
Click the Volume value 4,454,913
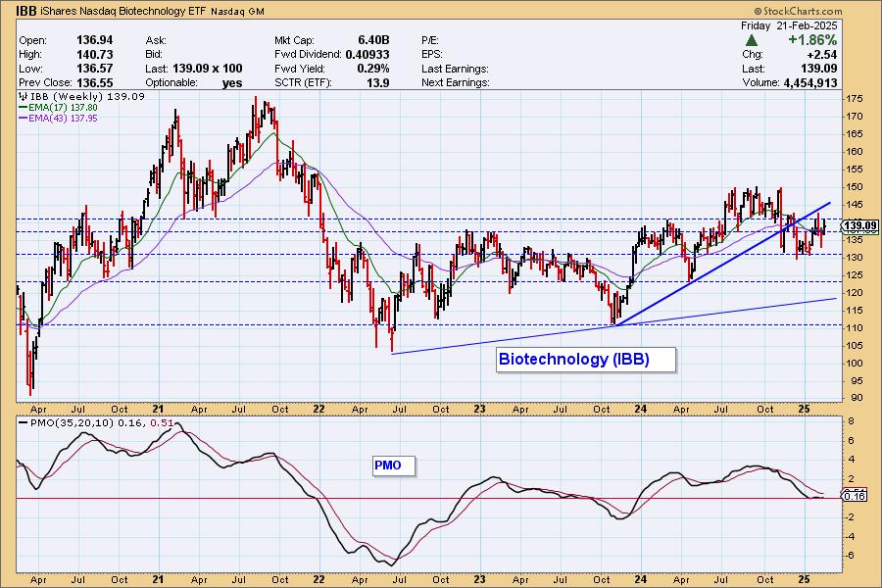tap(808, 82)
